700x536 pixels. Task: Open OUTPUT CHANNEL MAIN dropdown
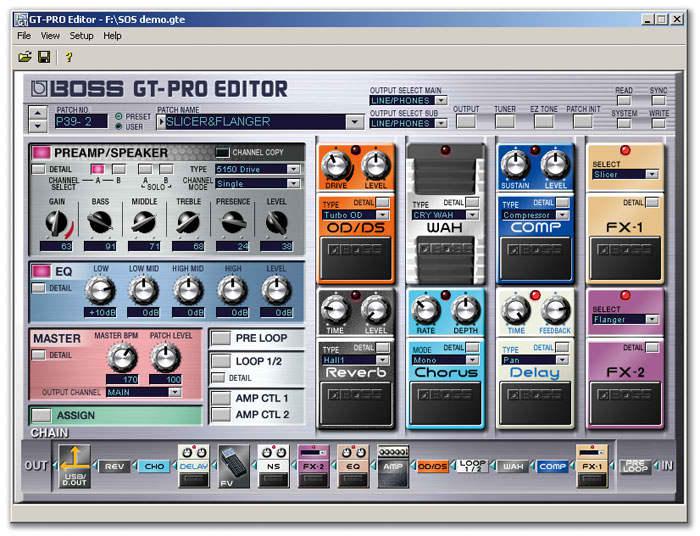coord(175,392)
